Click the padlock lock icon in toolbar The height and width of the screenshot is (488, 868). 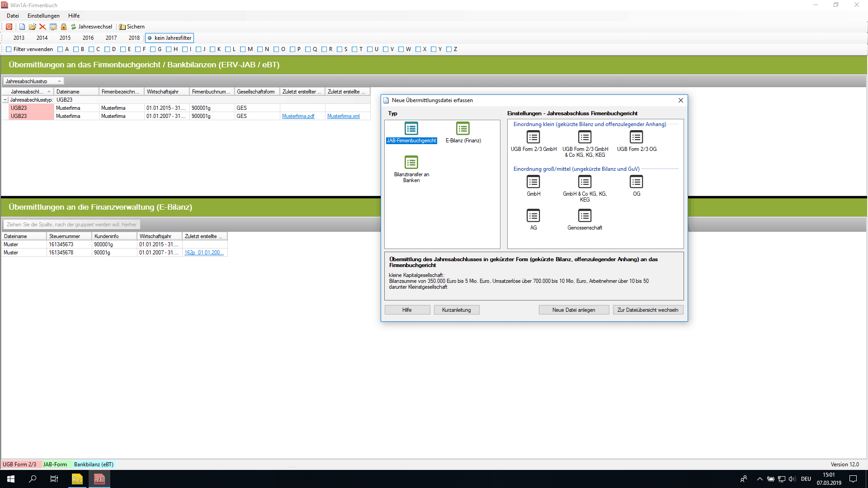pyautogui.click(x=64, y=27)
